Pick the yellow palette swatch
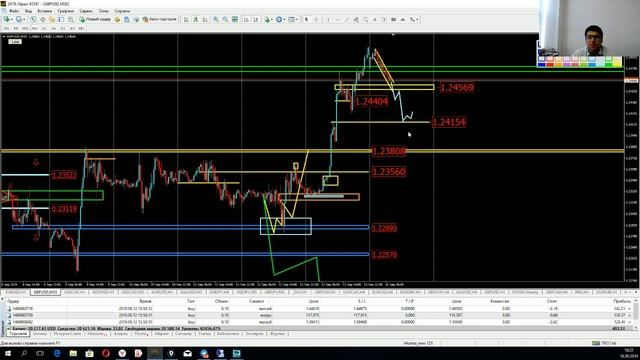This screenshot has height=360, width=640. pyautogui.click(x=618, y=64)
